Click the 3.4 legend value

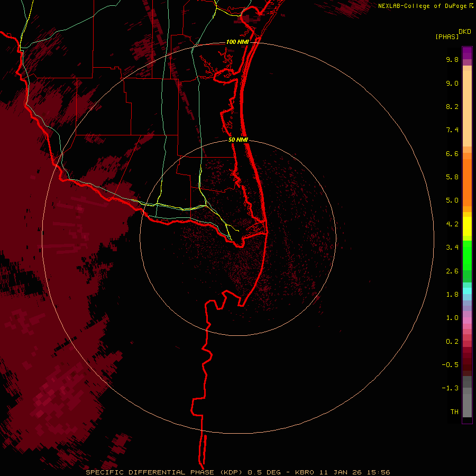pos(452,248)
